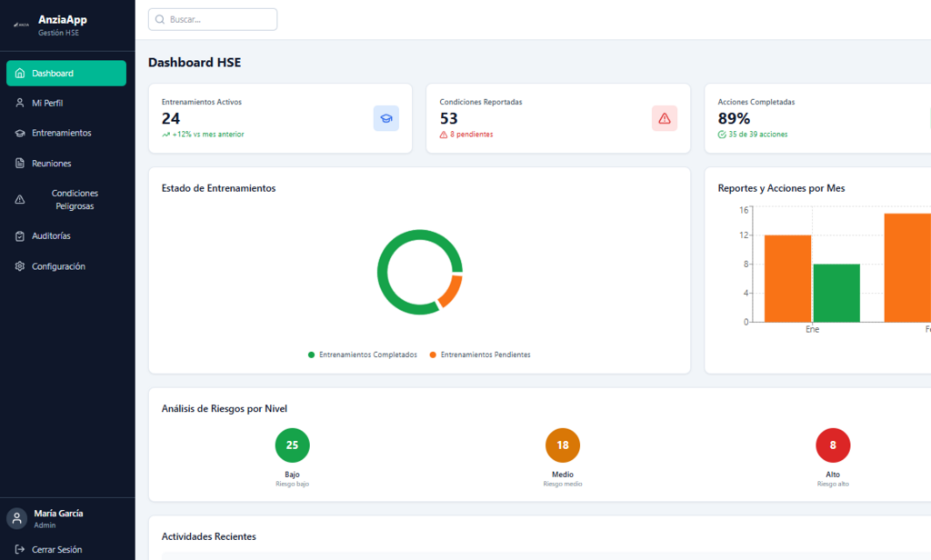Open the Dashboard menu item
This screenshot has width=931, height=560.
pyautogui.click(x=66, y=74)
